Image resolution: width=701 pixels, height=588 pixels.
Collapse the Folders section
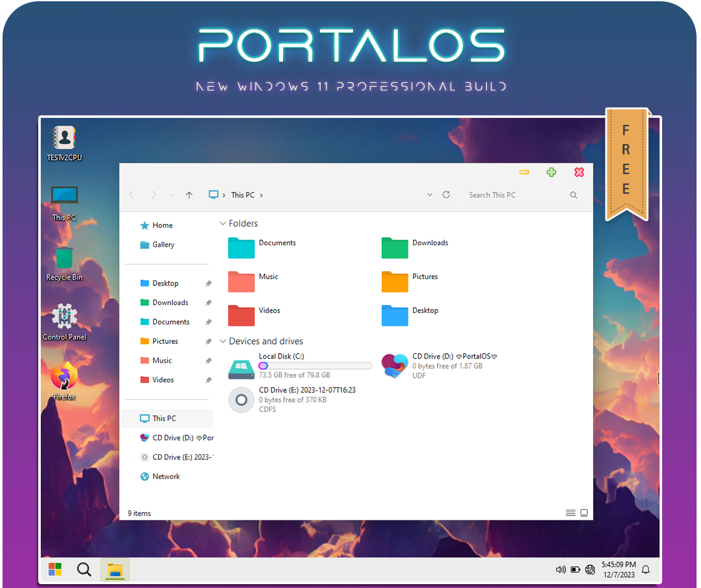[x=222, y=224]
